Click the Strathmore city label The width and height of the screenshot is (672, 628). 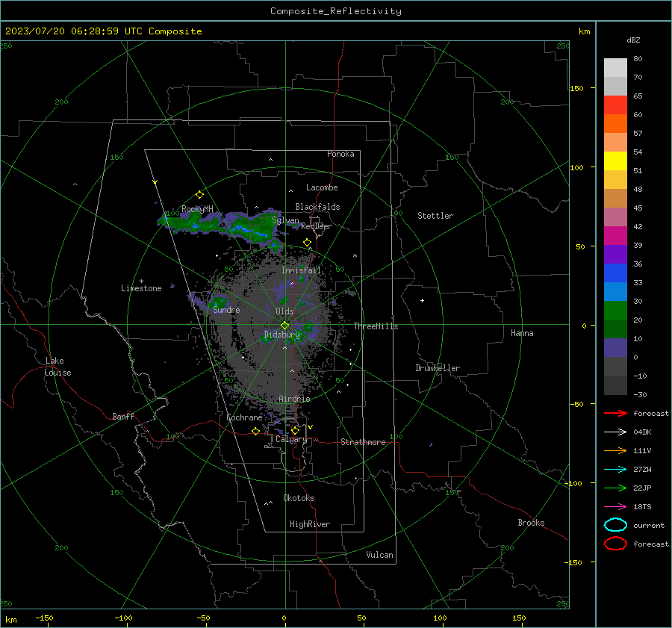(363, 442)
